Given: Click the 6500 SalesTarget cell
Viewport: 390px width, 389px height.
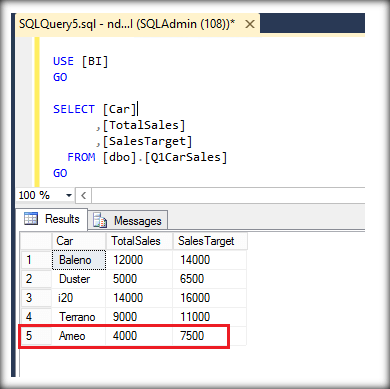Looking at the screenshot, I should click(x=210, y=279).
